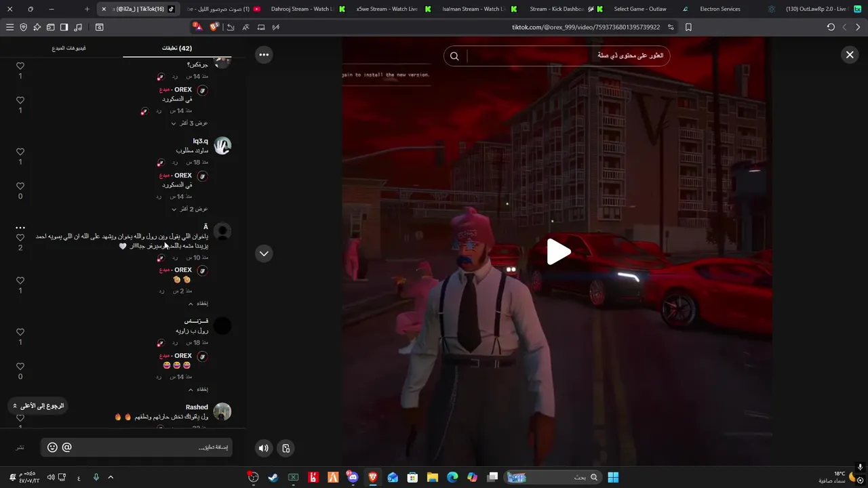Screen dimensions: 868x488
Task: Toggle the browser sidebar panel
Action: coord(64,27)
